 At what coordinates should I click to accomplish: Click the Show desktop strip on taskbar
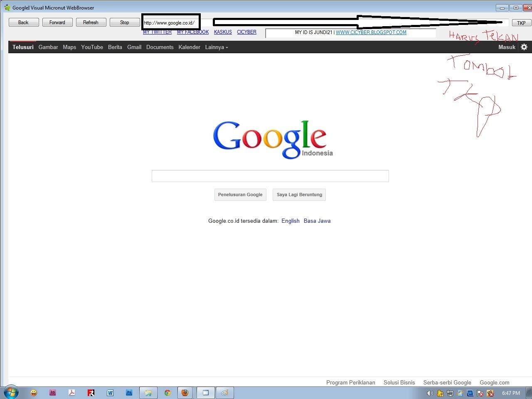[529, 393]
